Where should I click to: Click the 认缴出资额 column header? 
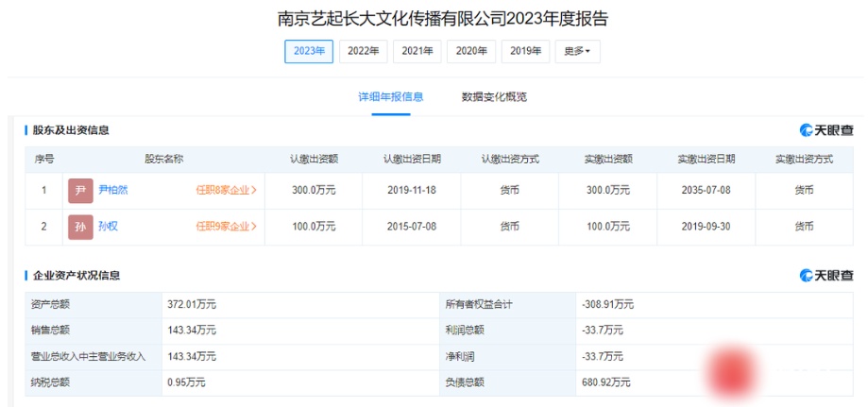coord(314,160)
